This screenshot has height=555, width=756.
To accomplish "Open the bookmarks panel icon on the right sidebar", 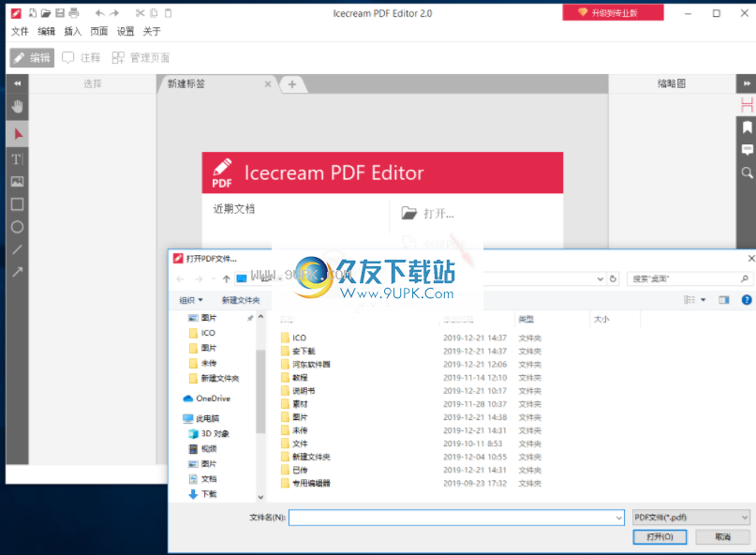I will point(747,127).
